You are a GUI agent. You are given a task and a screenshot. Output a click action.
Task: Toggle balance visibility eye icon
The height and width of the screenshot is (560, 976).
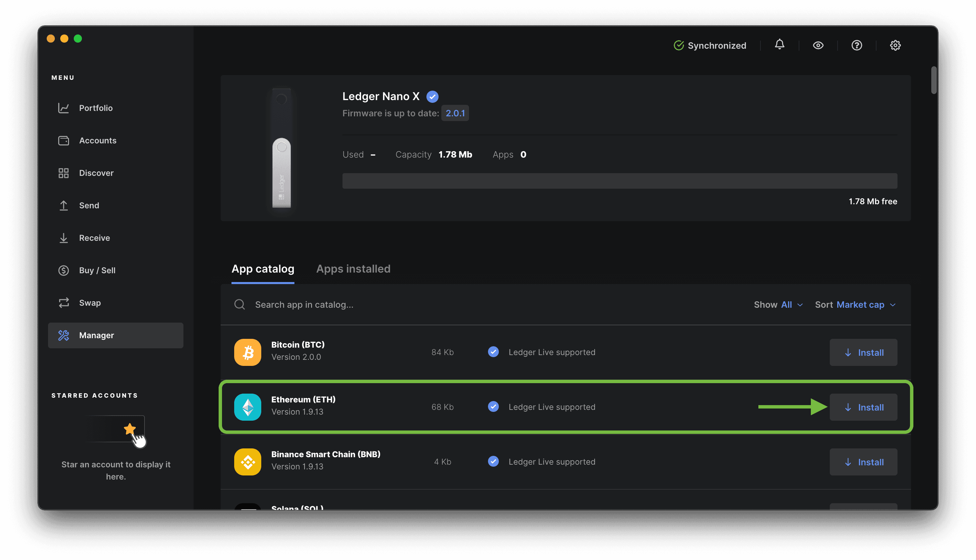[818, 45]
